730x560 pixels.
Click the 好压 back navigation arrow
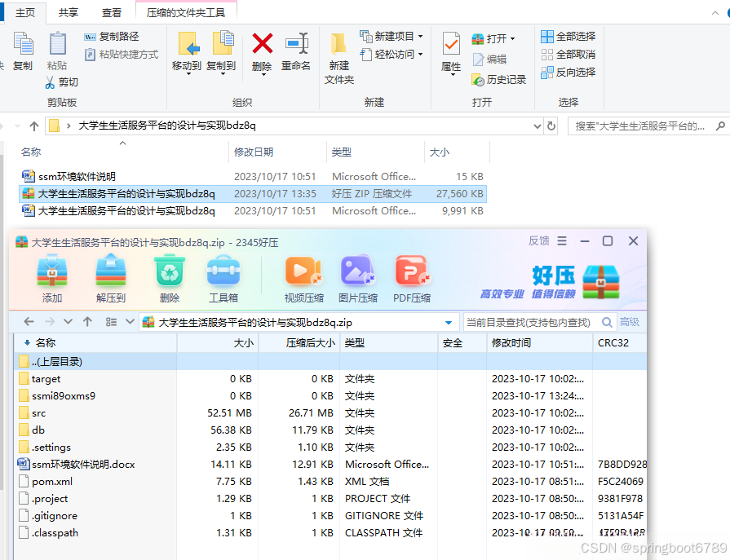point(29,322)
